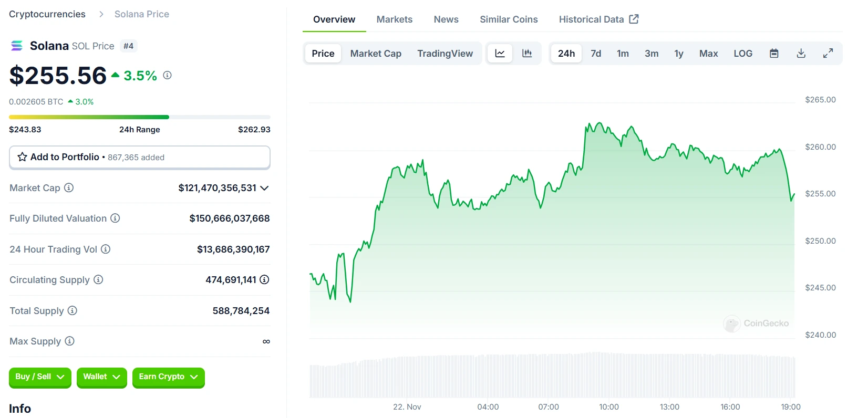Select the 24h time range
The image size is (868, 418).
click(566, 53)
